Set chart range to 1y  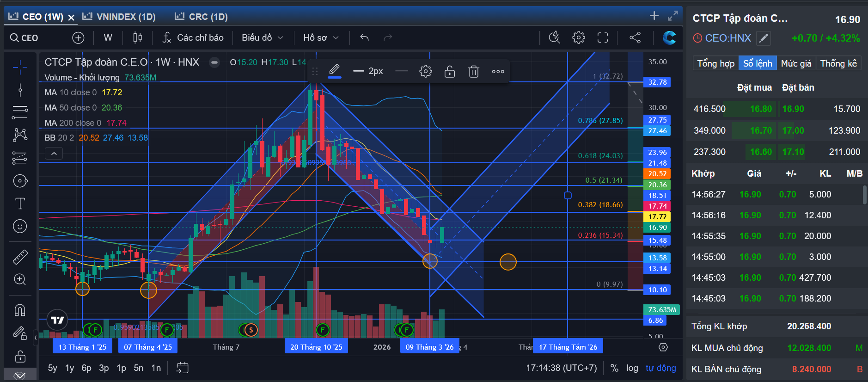click(69, 368)
